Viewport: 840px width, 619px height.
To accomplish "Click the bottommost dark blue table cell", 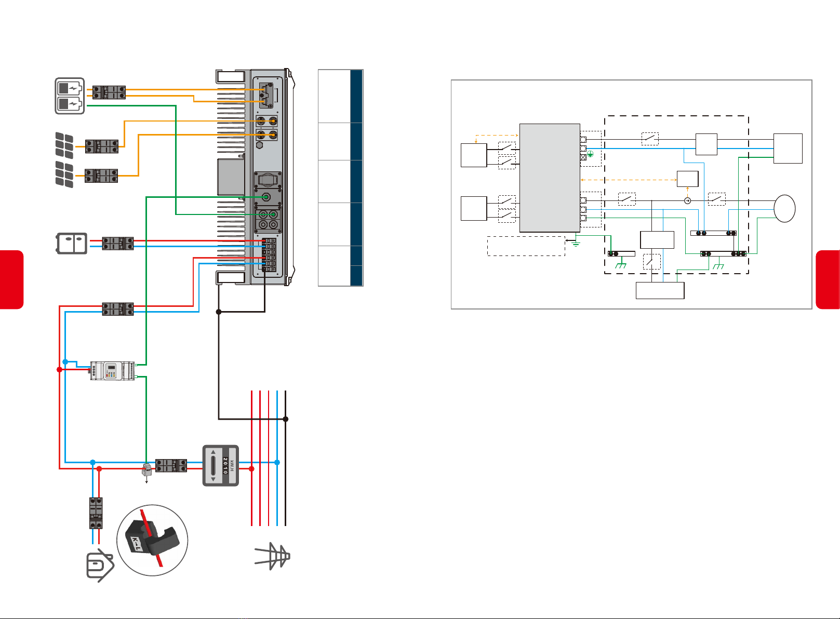I will [x=356, y=275].
